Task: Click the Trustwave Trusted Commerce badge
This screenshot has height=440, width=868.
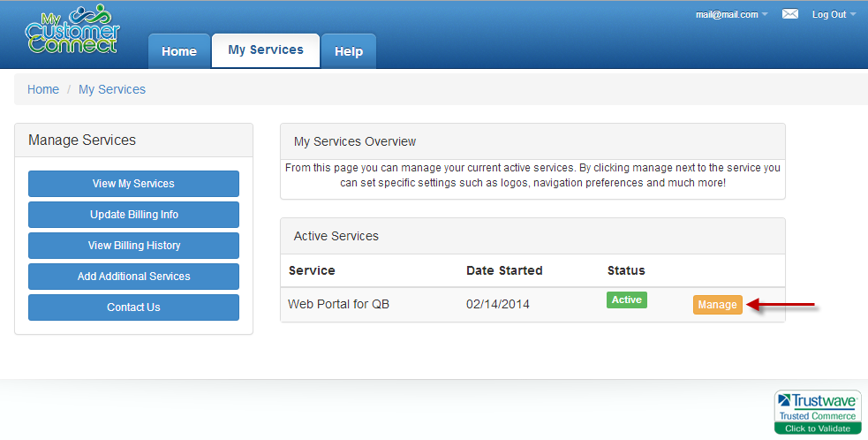Action: 818,412
